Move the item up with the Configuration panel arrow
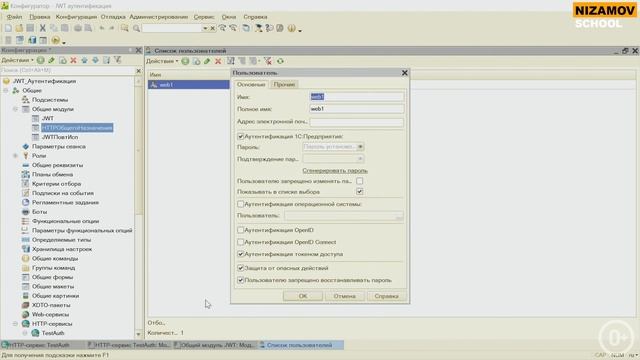Image resolution: width=640 pixels, height=360 pixels. pos(84,60)
